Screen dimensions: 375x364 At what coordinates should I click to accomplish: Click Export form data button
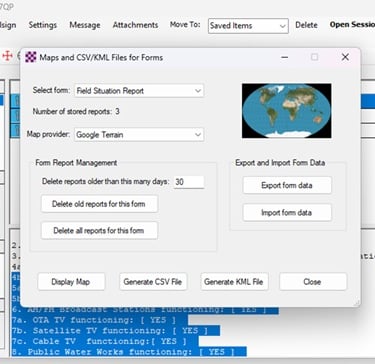(287, 185)
